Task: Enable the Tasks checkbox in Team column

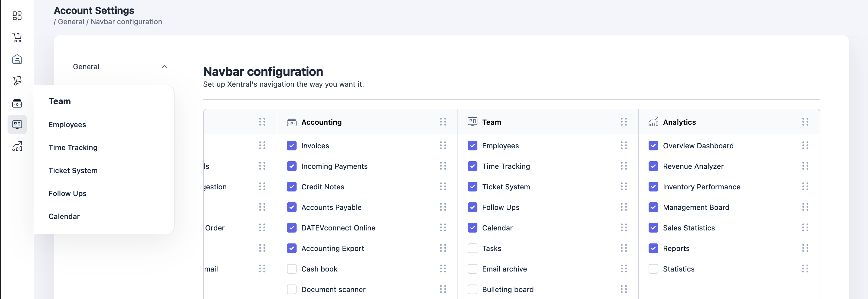Action: pyautogui.click(x=472, y=248)
